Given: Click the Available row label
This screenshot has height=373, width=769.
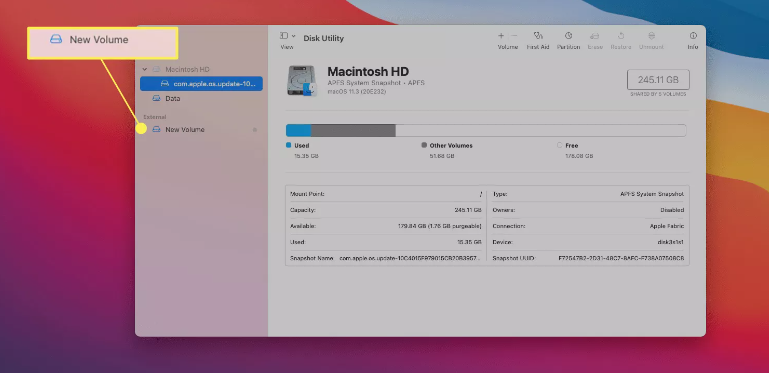Looking at the screenshot, I should pyautogui.click(x=303, y=226).
